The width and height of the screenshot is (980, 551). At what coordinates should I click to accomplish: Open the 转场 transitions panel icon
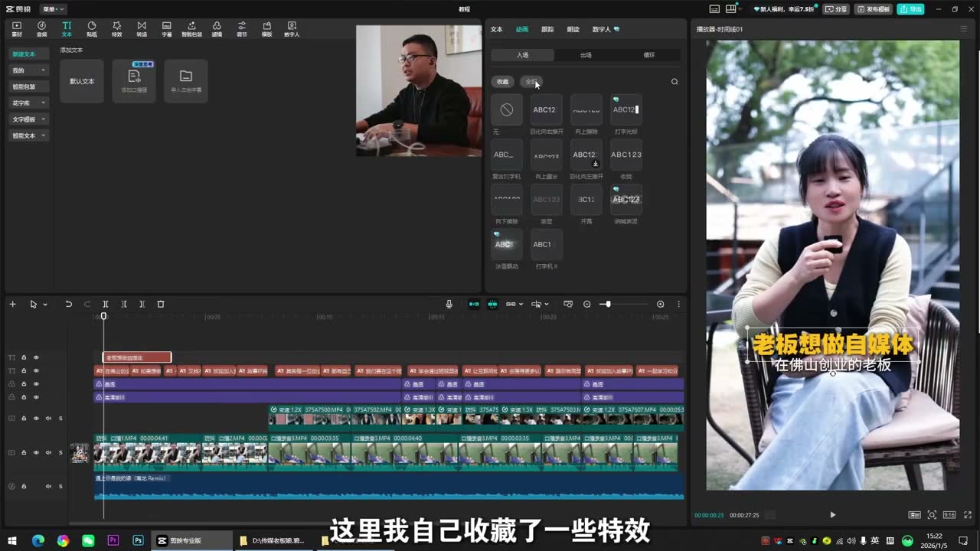coord(142,29)
